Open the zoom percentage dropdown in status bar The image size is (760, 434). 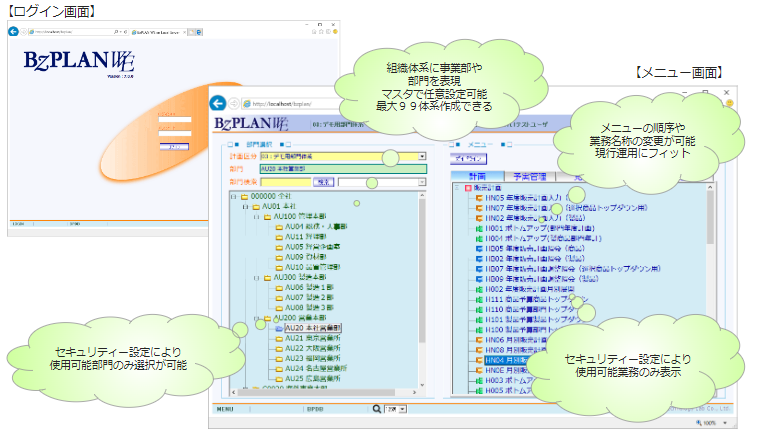coord(404,409)
